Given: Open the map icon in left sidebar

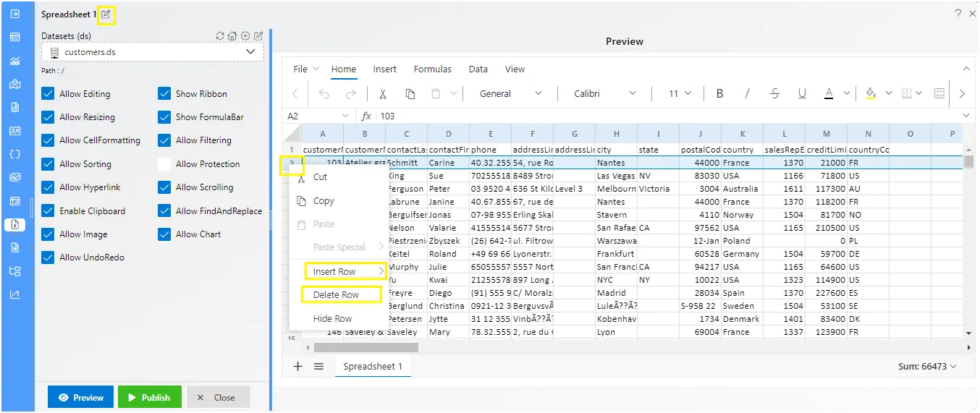Looking at the screenshot, I should coord(14,84).
